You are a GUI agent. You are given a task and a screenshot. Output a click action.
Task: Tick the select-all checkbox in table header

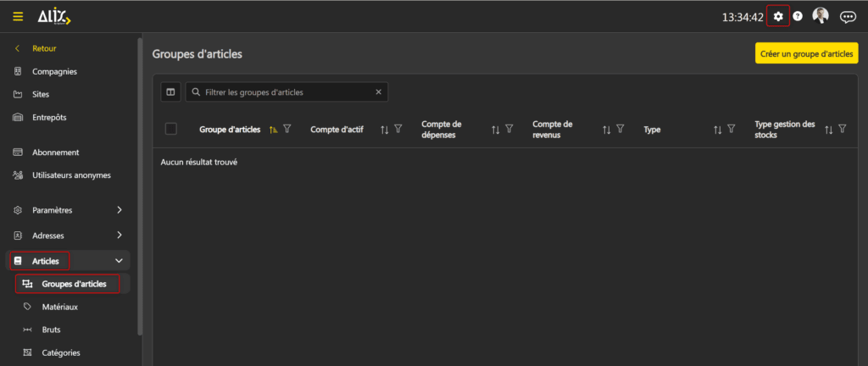tap(171, 129)
